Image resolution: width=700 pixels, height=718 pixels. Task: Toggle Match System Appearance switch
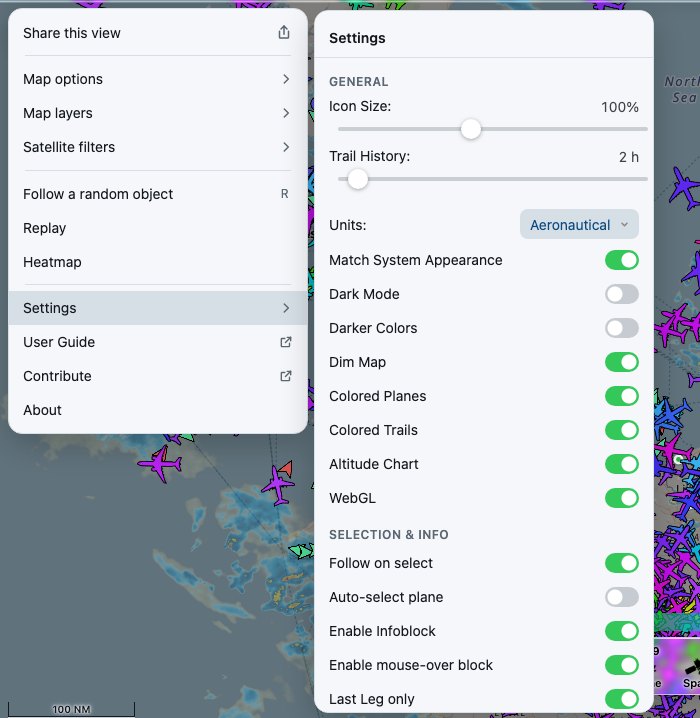pos(621,260)
